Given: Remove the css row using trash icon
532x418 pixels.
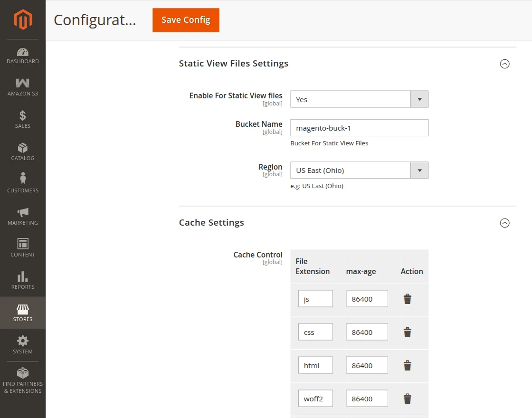Looking at the screenshot, I should pyautogui.click(x=407, y=332).
